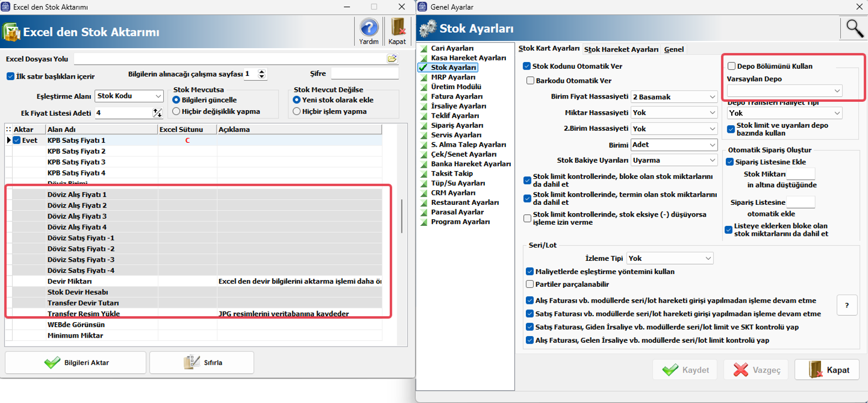Open Yardım help icon in stock import window
The image size is (868, 403).
pyautogui.click(x=369, y=31)
